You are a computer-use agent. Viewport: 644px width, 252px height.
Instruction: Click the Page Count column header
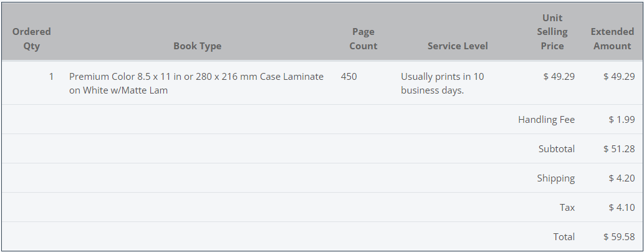(363, 39)
